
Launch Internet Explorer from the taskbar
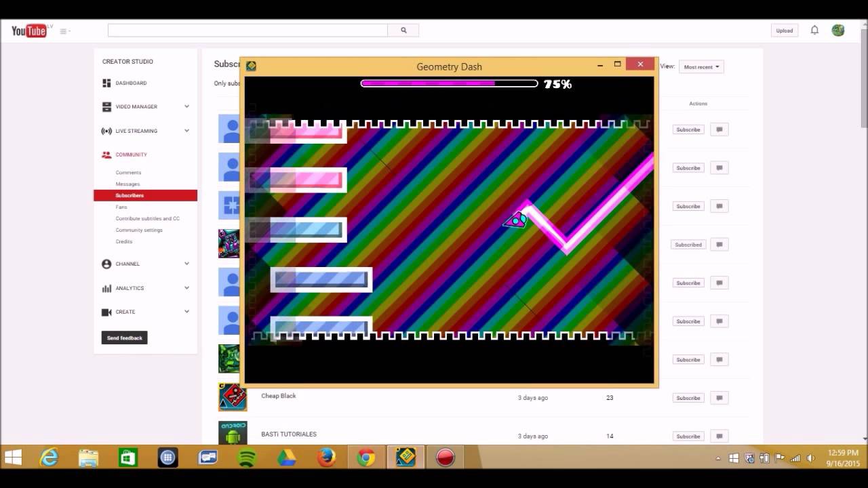(x=50, y=458)
